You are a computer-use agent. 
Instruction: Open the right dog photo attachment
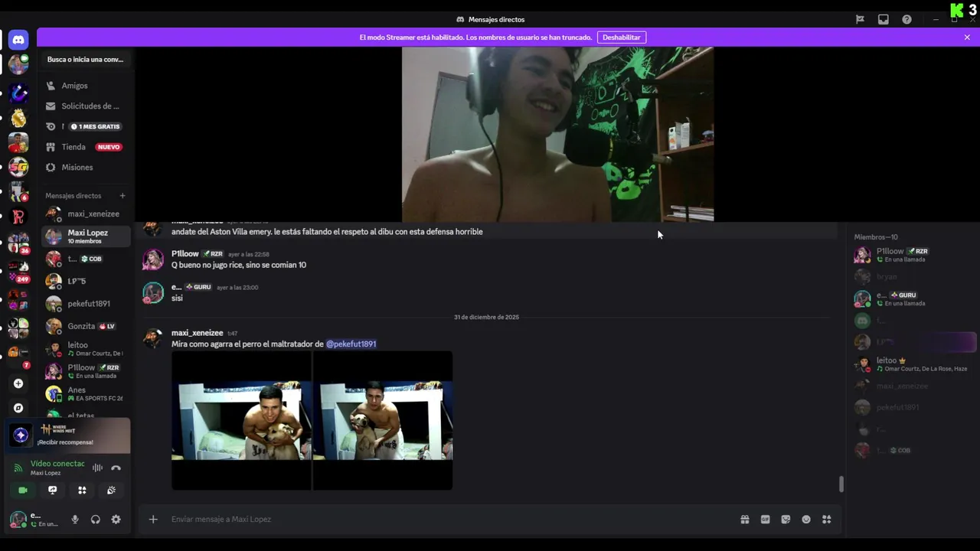[383, 420]
